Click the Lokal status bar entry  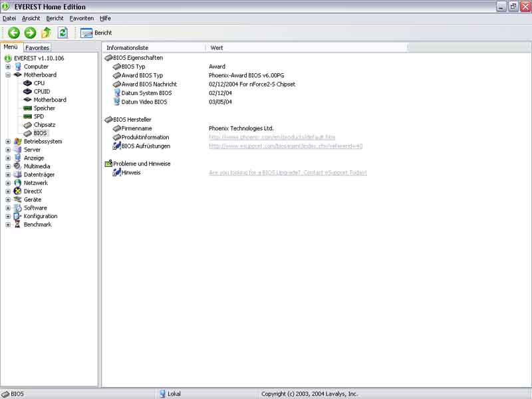(170, 394)
